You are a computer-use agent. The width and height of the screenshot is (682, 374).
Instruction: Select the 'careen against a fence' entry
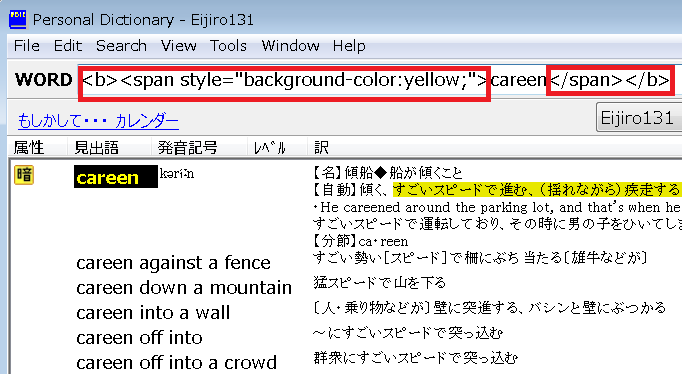[x=173, y=263]
